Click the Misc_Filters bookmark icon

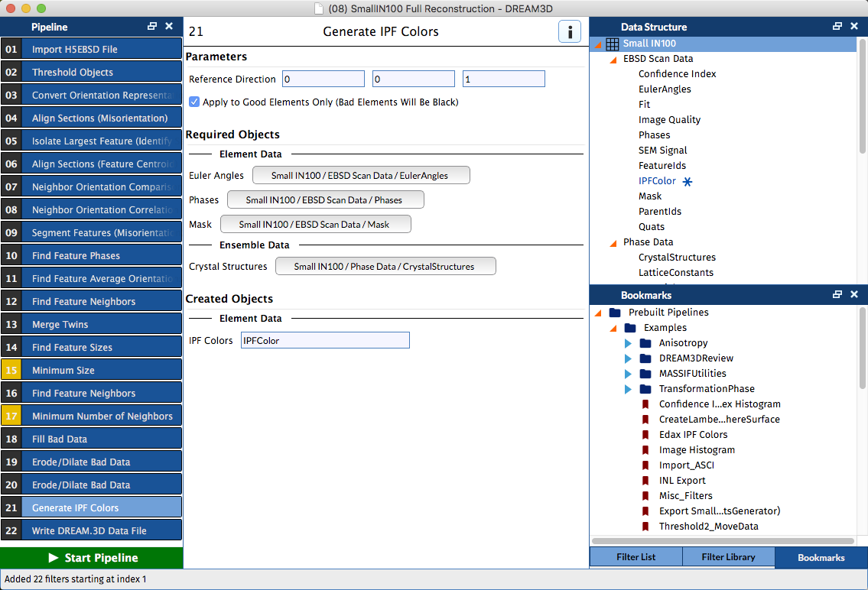coord(645,496)
